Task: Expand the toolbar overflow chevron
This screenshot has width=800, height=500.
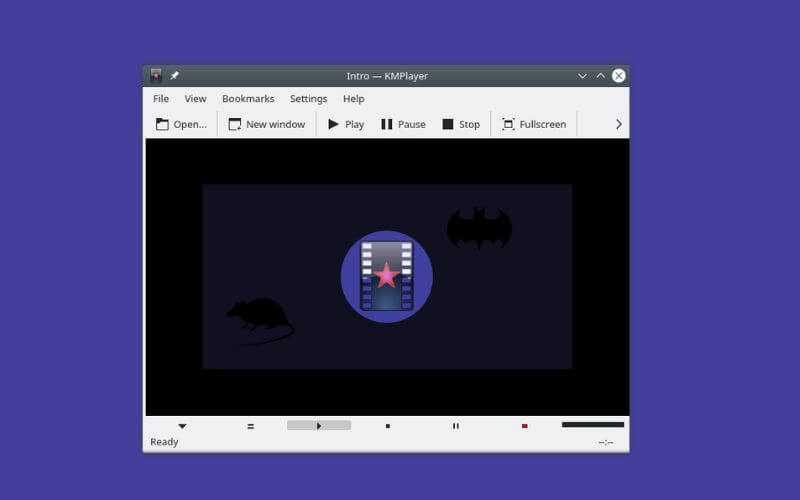Action: [x=618, y=124]
